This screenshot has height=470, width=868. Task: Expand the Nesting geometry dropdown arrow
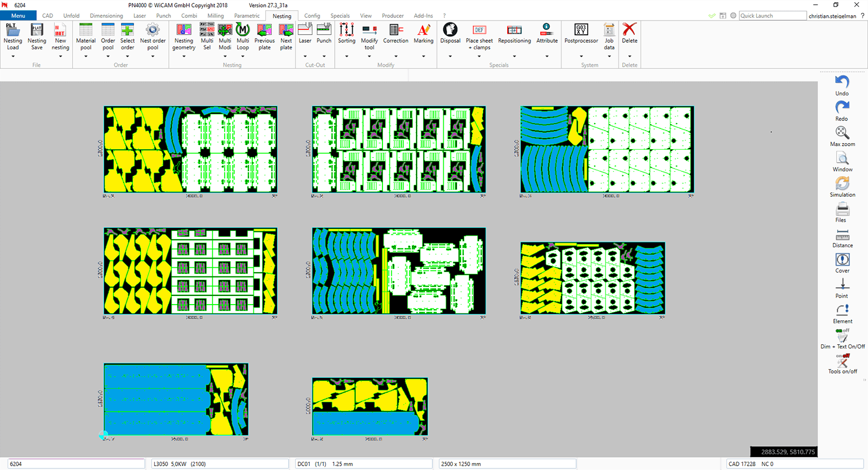(184, 56)
